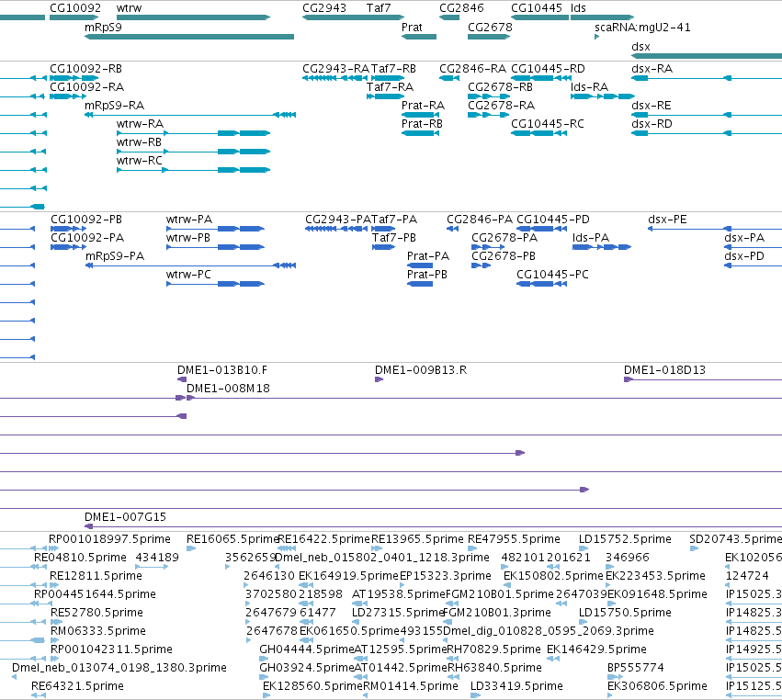The width and height of the screenshot is (782, 700).
Task: Select the dsx-RD transcript
Action: tap(707, 133)
